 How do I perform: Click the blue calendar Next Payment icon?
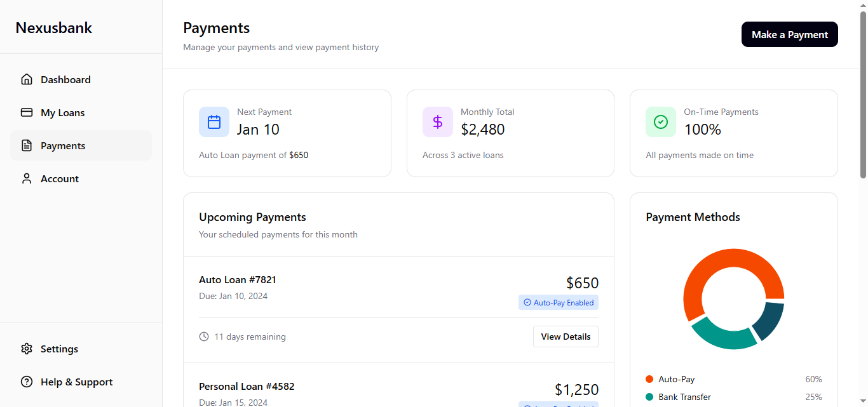[x=214, y=122]
